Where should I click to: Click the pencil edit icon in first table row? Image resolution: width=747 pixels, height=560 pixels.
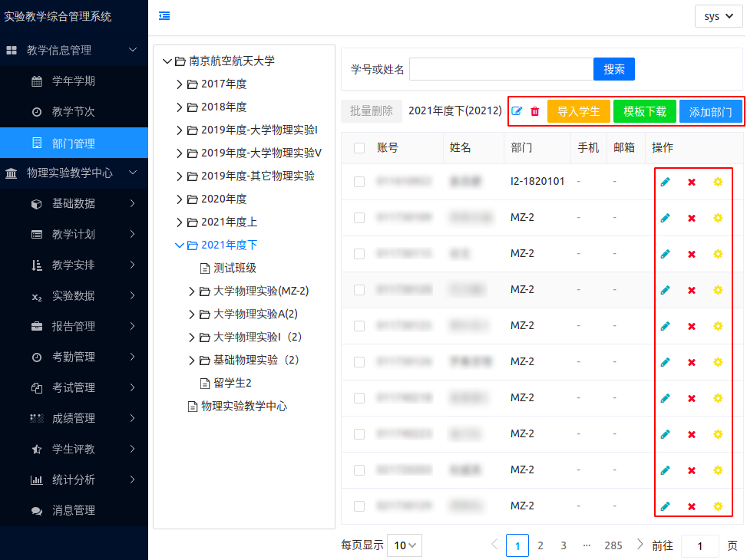pyautogui.click(x=665, y=182)
